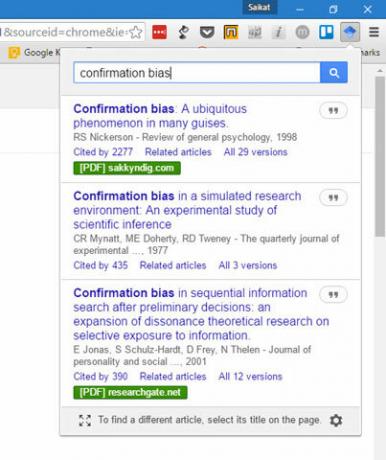Open the Trello extension icon
This screenshot has height=460, width=386.
(x=326, y=32)
